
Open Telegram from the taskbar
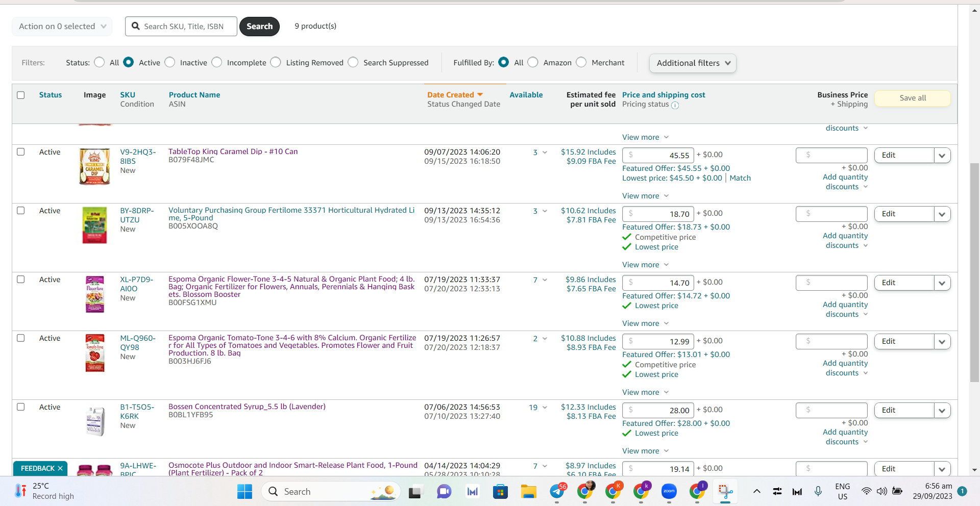click(557, 492)
